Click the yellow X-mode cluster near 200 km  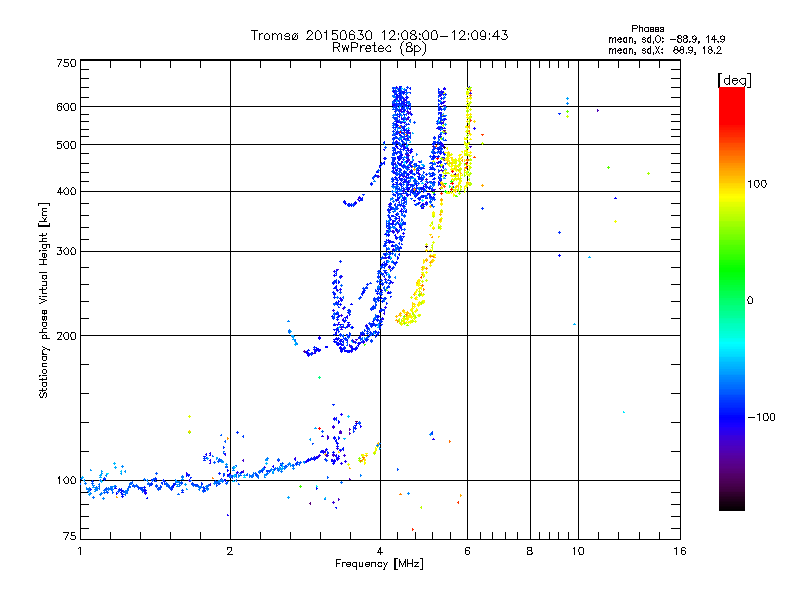(x=408, y=317)
